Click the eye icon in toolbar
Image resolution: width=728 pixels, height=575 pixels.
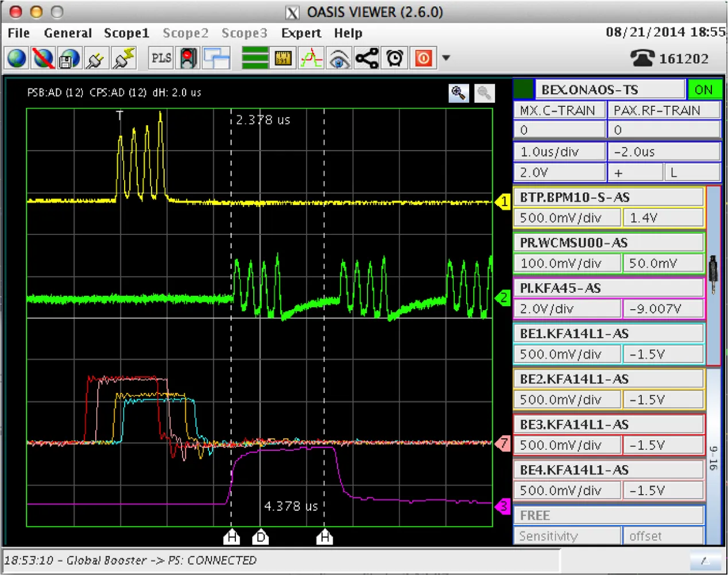(339, 59)
